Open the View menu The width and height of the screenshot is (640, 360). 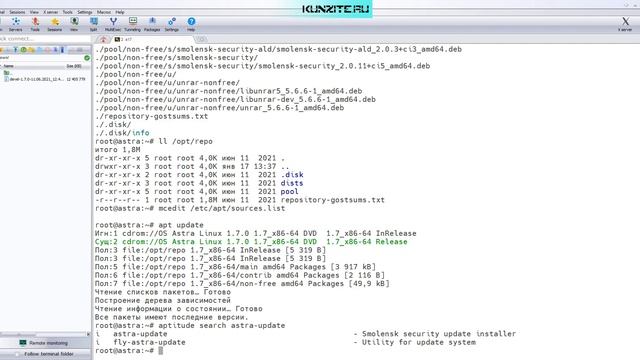point(34,12)
